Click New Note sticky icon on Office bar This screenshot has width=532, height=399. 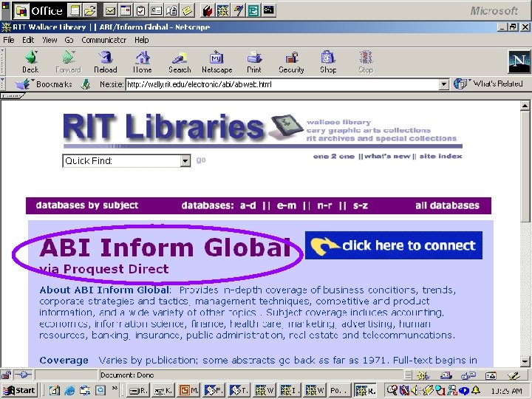tap(187, 11)
